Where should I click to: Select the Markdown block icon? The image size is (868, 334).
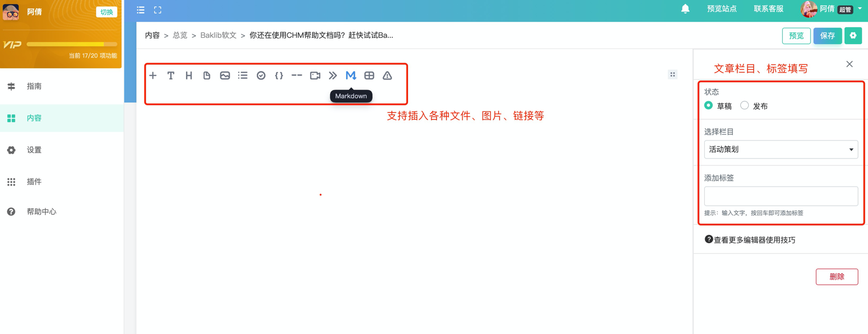[351, 76]
